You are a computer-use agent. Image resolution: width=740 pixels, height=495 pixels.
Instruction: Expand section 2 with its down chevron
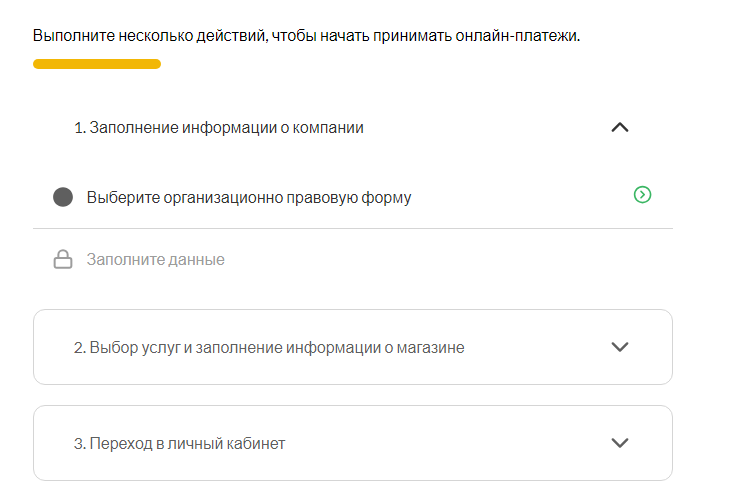coord(619,347)
